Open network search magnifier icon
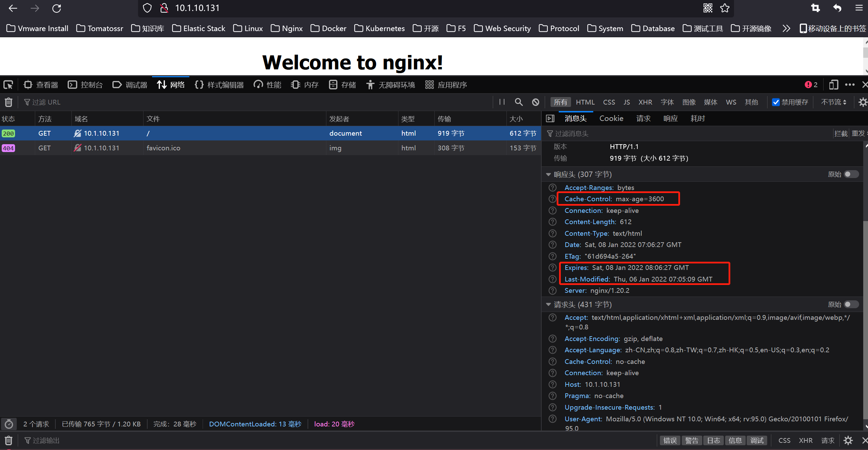 [518, 102]
